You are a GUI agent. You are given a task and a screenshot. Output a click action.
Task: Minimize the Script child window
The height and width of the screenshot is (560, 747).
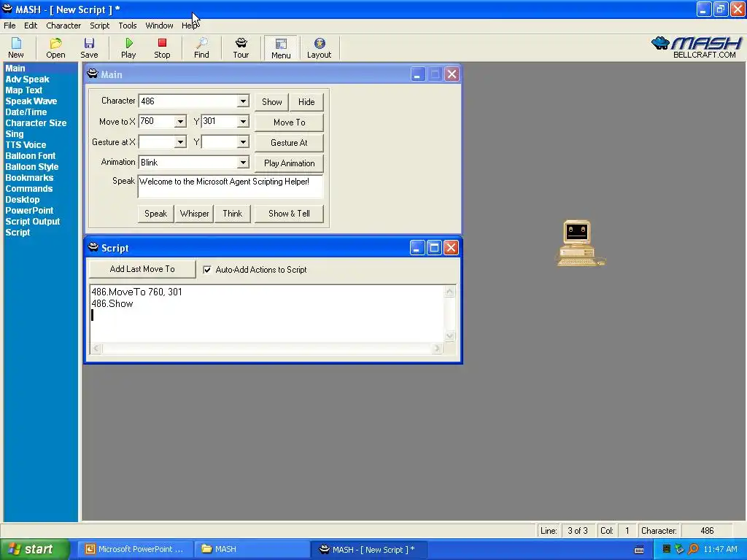pyautogui.click(x=417, y=248)
